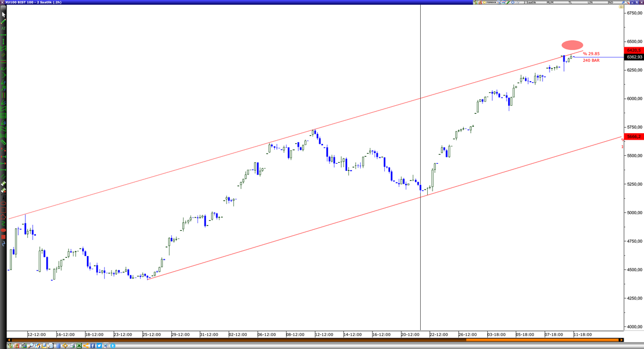Click the TL currency option
Screen dimensions: 644x349
point(570,3)
